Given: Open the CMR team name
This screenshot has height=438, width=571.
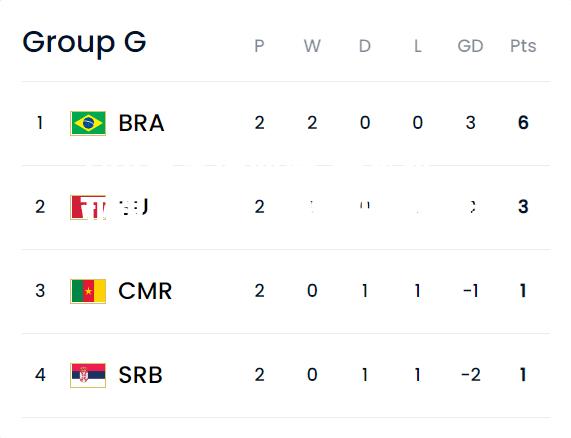Looking at the screenshot, I should coord(145,291).
